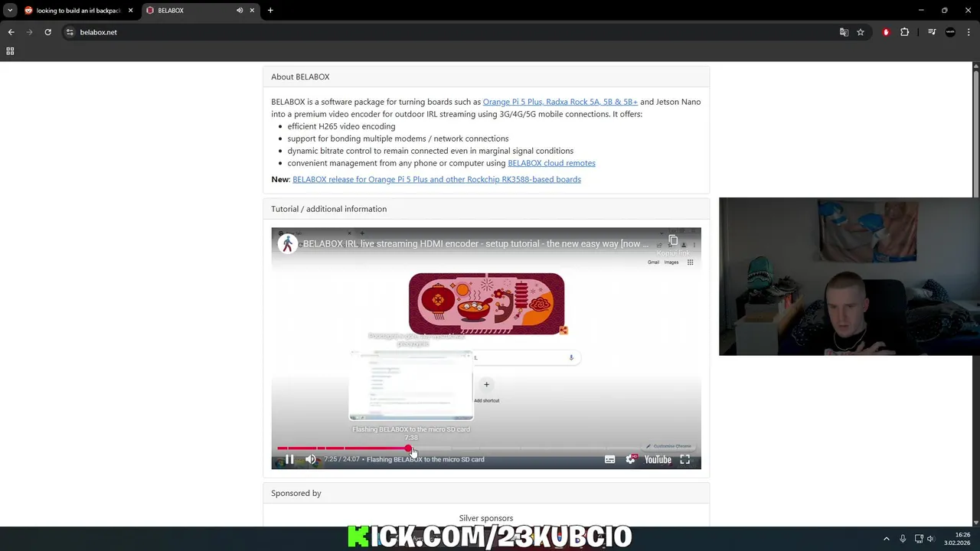
Task: Open the system volume tray icon
Action: tap(930, 539)
